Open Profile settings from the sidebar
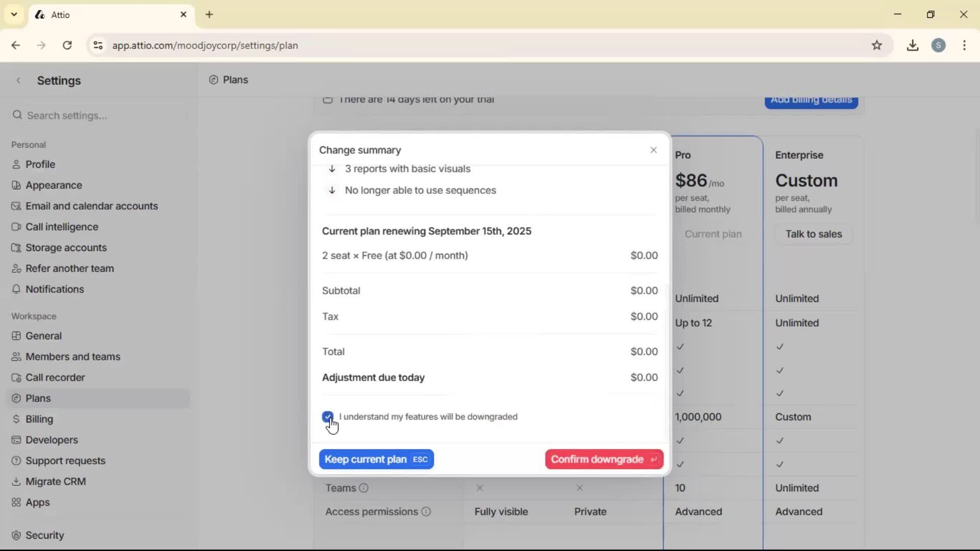This screenshot has height=551, width=980. click(40, 164)
